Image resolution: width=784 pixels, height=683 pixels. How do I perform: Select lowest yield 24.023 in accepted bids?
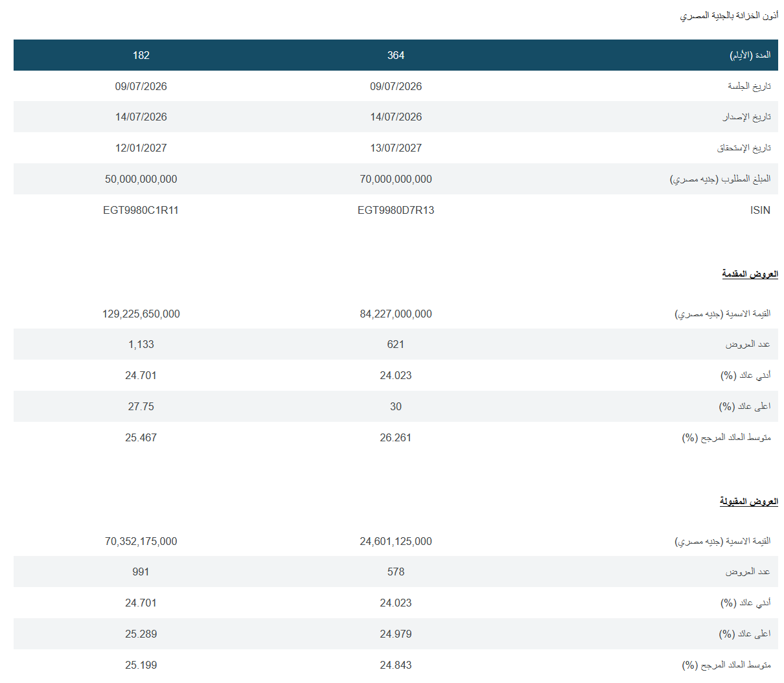pos(396,603)
